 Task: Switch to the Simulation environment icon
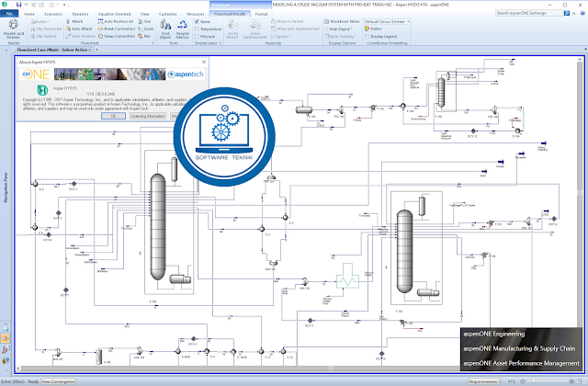tap(6, 338)
